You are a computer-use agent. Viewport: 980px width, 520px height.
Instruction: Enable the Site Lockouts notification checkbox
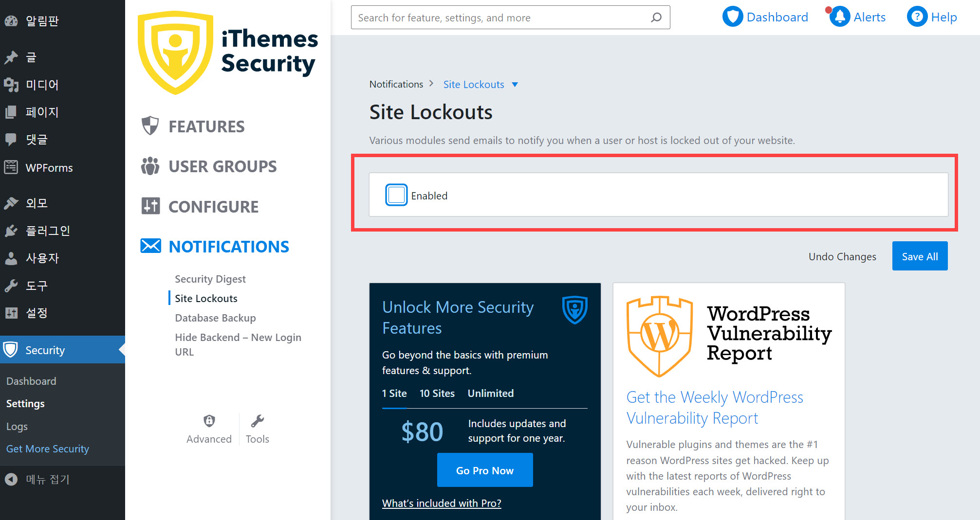pyautogui.click(x=396, y=195)
